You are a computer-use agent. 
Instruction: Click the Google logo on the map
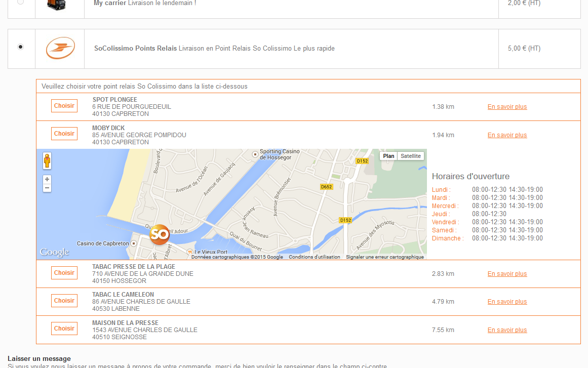(x=54, y=252)
